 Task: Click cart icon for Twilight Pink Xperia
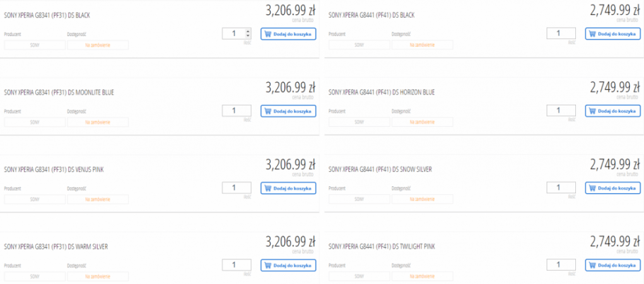(592, 266)
